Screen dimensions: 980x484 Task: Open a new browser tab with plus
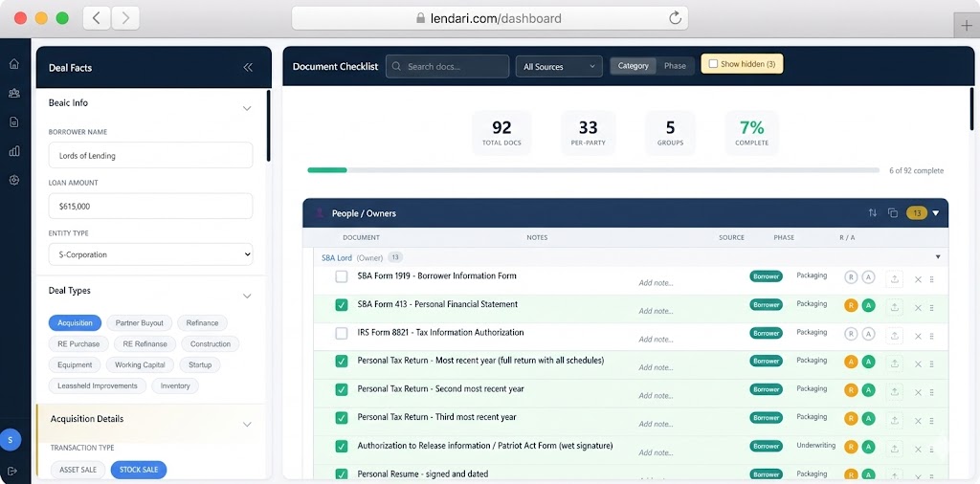967,25
